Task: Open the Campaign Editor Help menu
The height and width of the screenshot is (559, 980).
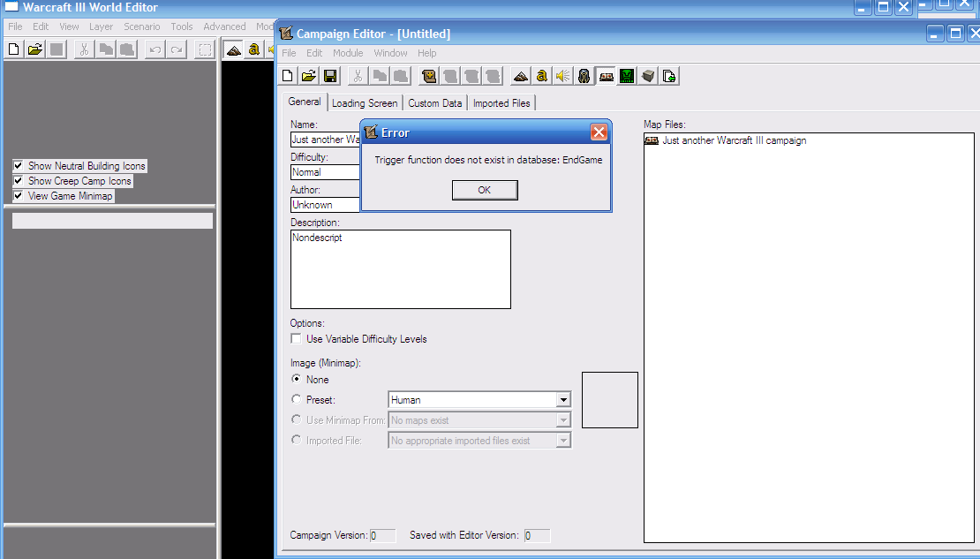Action: coord(427,53)
